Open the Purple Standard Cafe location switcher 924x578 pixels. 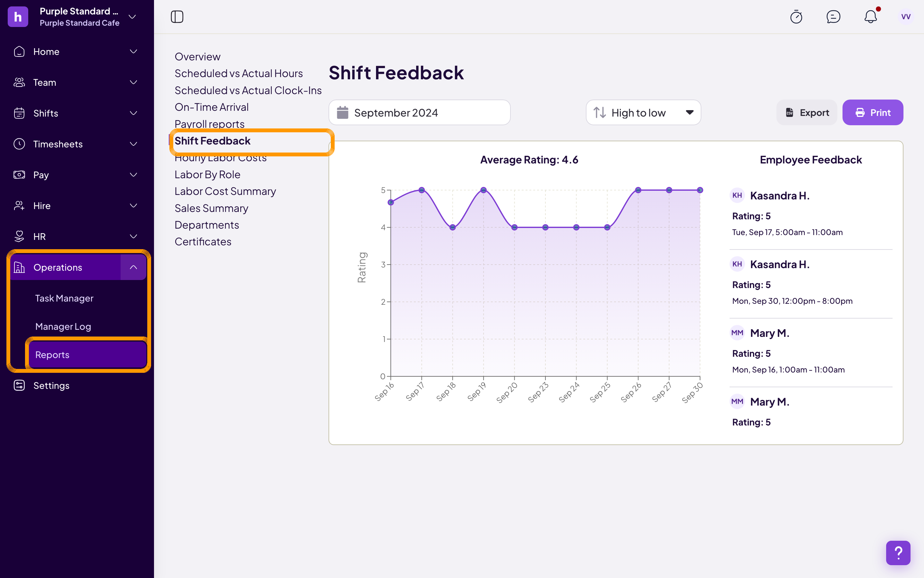click(x=73, y=17)
